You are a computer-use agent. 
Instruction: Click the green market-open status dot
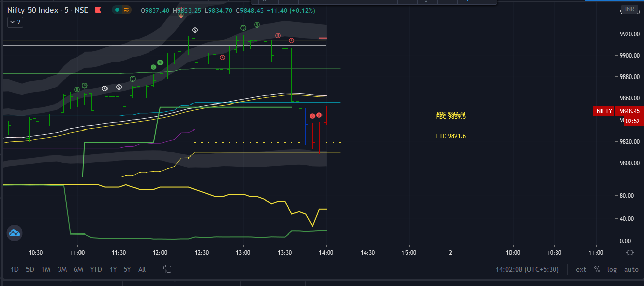coord(118,10)
